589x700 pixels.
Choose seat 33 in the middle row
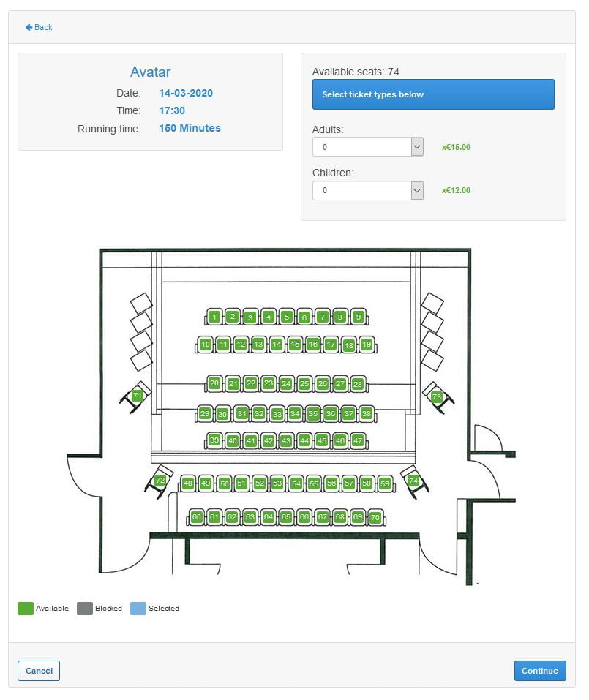tap(277, 414)
